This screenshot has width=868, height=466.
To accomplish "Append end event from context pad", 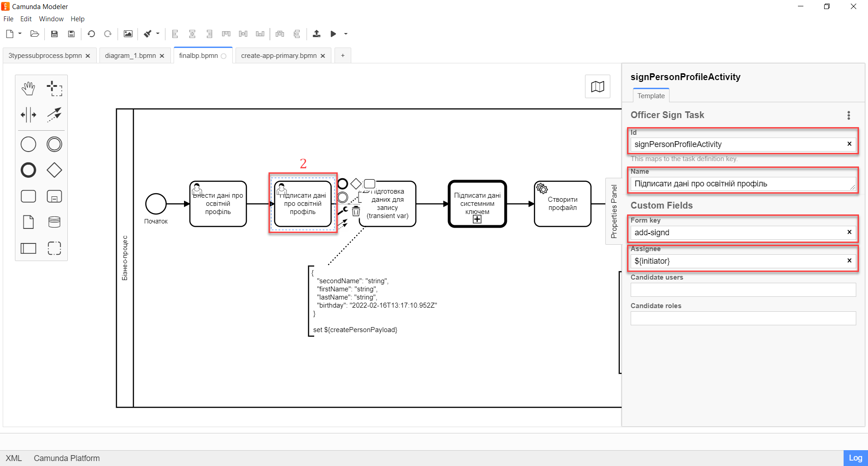I will point(343,184).
